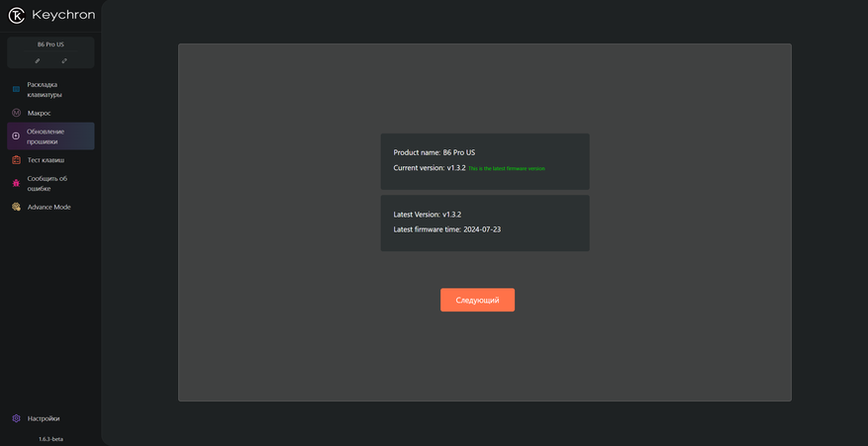Click the bug report icon
868x446 pixels.
pyautogui.click(x=16, y=183)
